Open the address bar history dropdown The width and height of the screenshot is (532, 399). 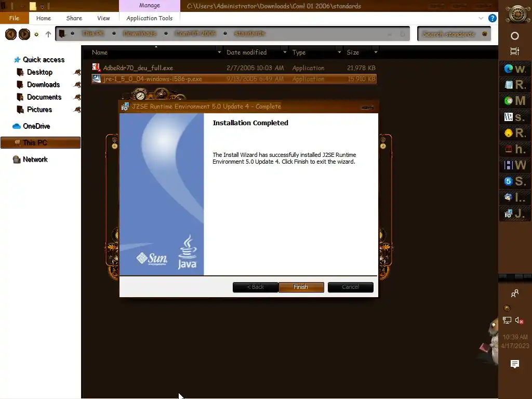390,34
